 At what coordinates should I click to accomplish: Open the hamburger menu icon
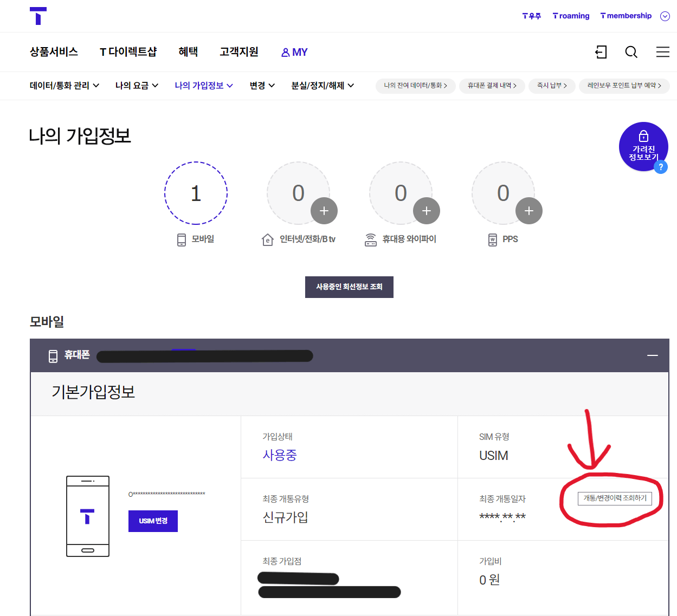click(662, 52)
